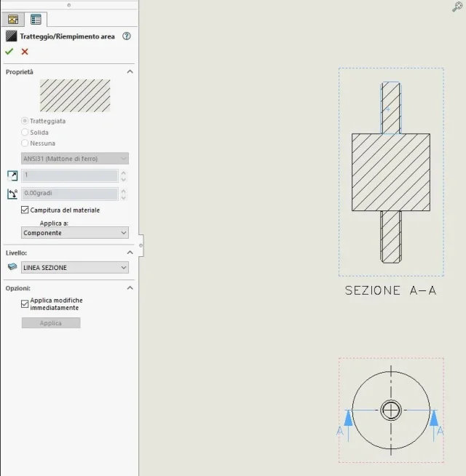
Task: Cancel with the red X icon
Action: point(25,52)
